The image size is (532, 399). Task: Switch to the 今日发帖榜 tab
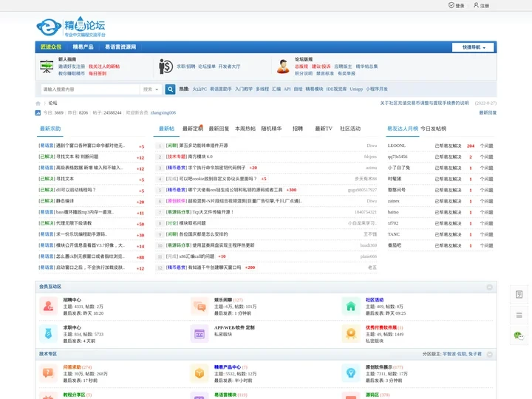pyautogui.click(x=433, y=129)
